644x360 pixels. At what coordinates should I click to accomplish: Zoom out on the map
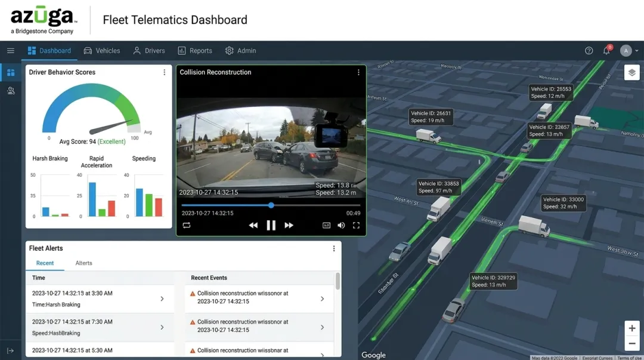(x=631, y=343)
